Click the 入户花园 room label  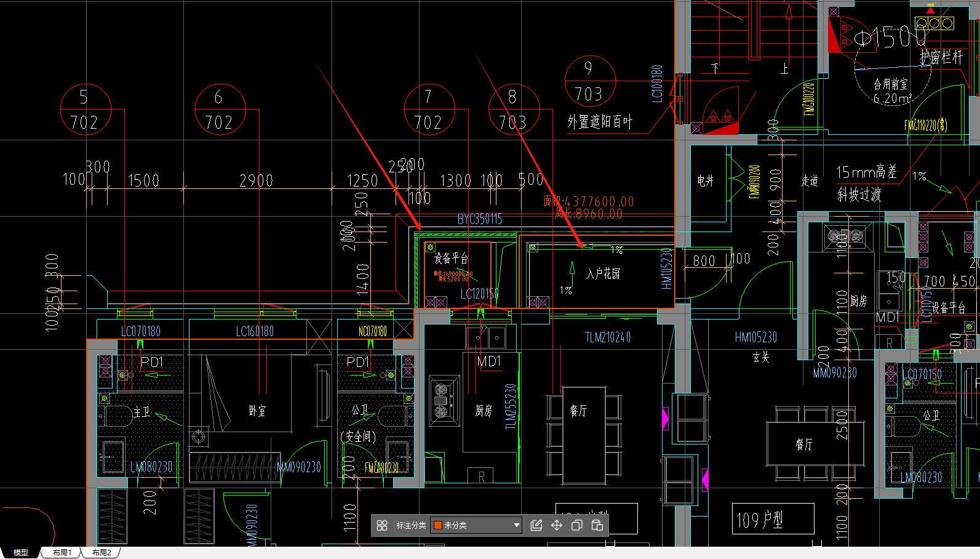[603, 274]
